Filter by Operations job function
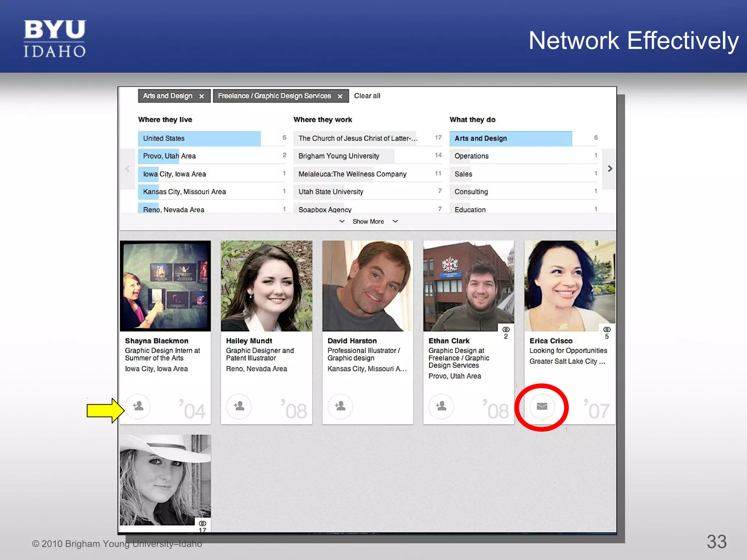Screen dimensions: 747x560 [x=524, y=156]
